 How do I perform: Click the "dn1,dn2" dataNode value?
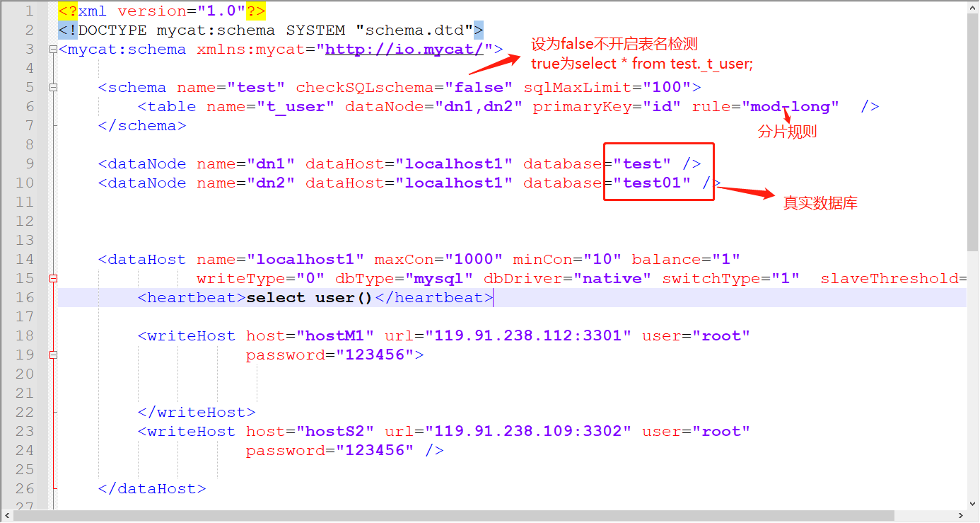(479, 107)
